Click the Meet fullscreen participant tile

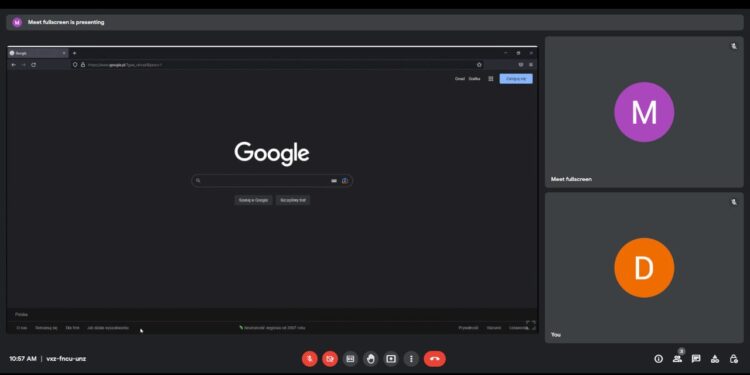point(644,112)
